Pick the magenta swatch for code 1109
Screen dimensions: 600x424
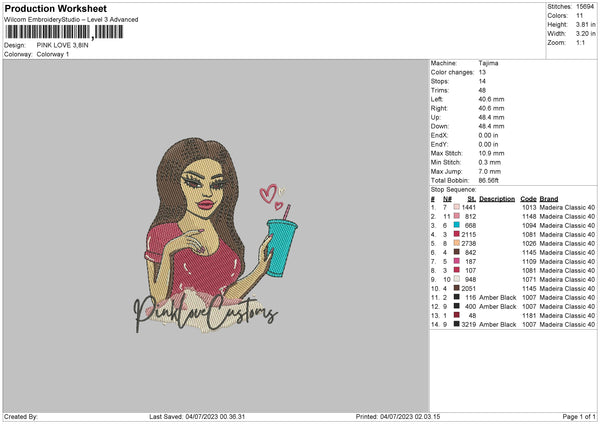457,261
